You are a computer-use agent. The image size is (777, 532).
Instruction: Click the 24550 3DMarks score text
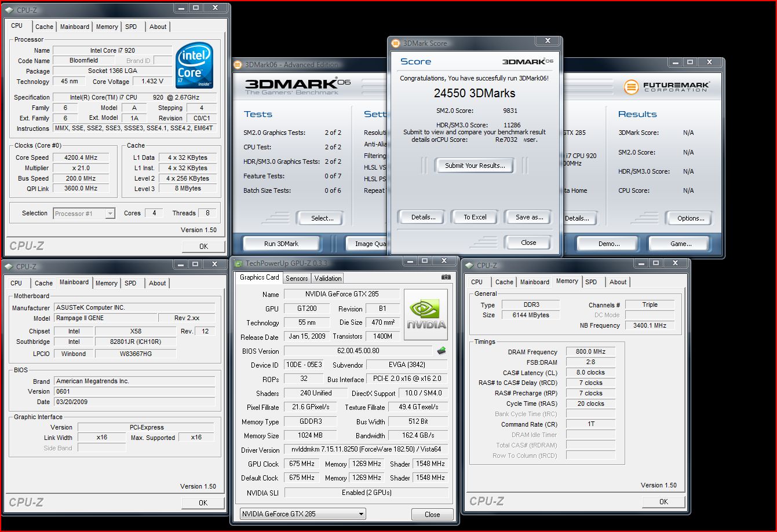tap(475, 93)
